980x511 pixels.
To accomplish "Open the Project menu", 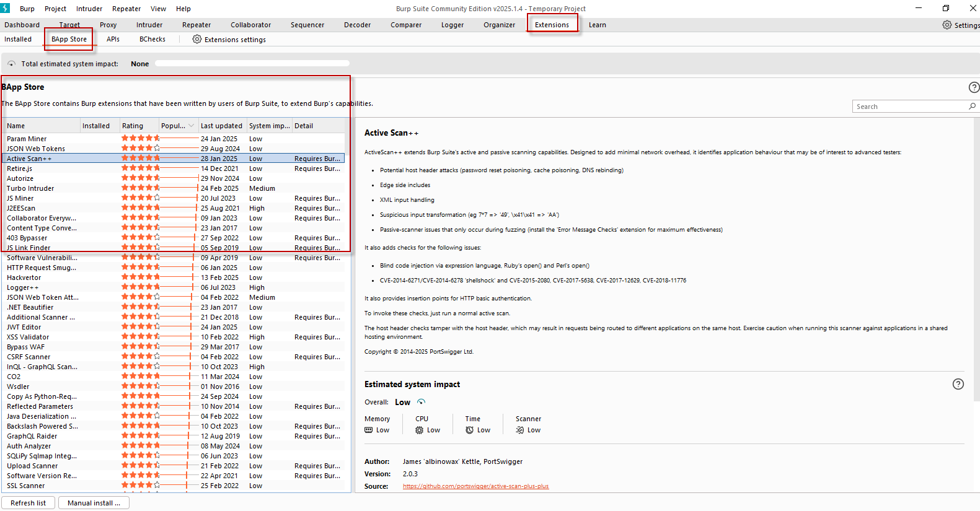I will coord(55,9).
